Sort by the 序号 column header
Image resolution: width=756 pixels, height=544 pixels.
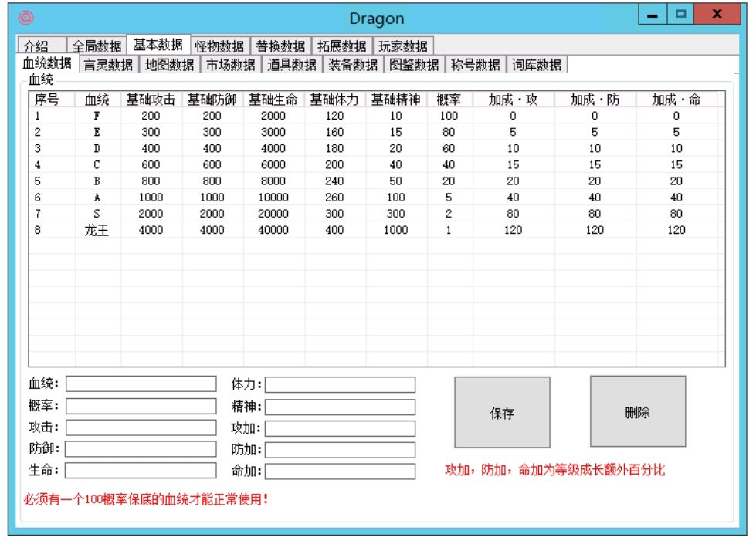click(x=52, y=100)
